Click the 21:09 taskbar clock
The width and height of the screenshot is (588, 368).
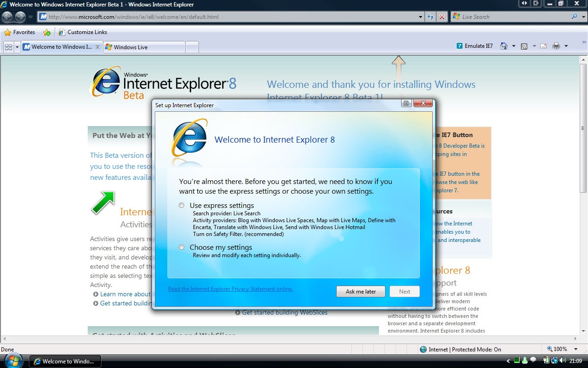point(576,361)
